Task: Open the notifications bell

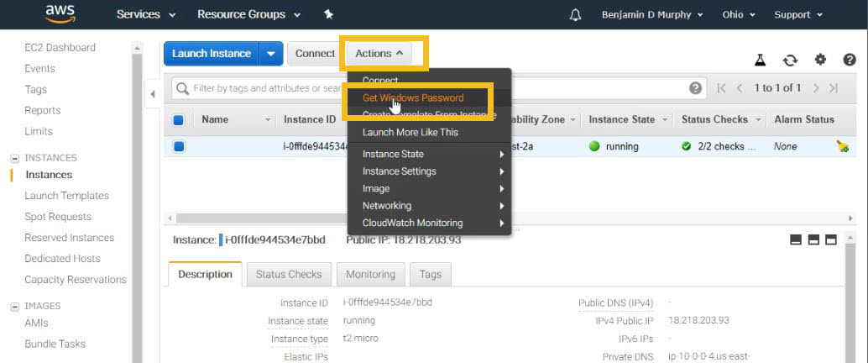Action: pyautogui.click(x=575, y=15)
